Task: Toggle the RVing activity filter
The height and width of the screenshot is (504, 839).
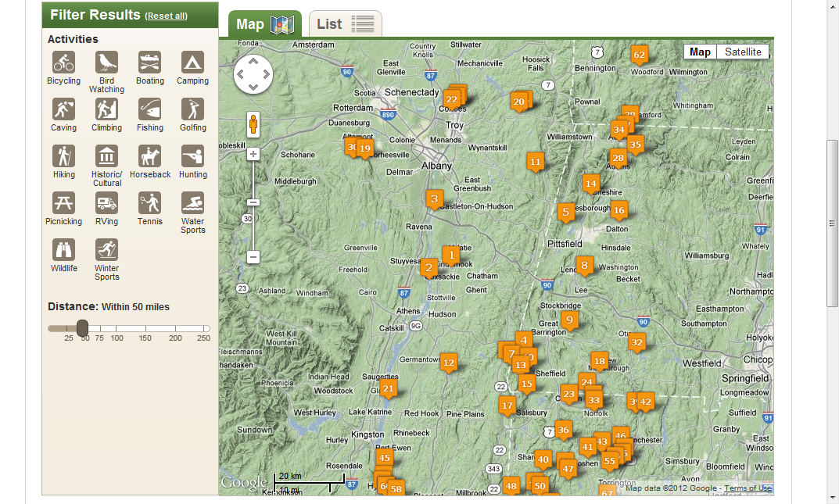Action: 106,203
